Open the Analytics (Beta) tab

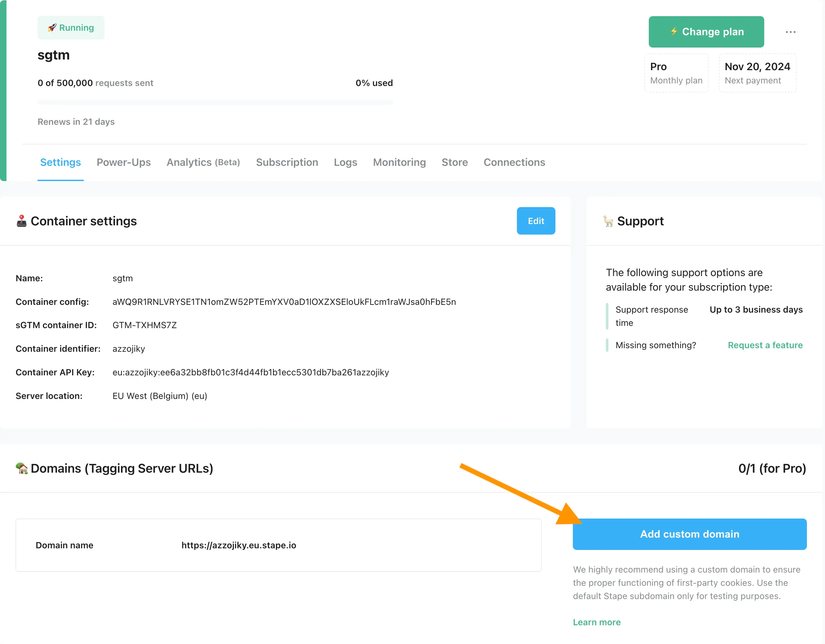click(203, 162)
